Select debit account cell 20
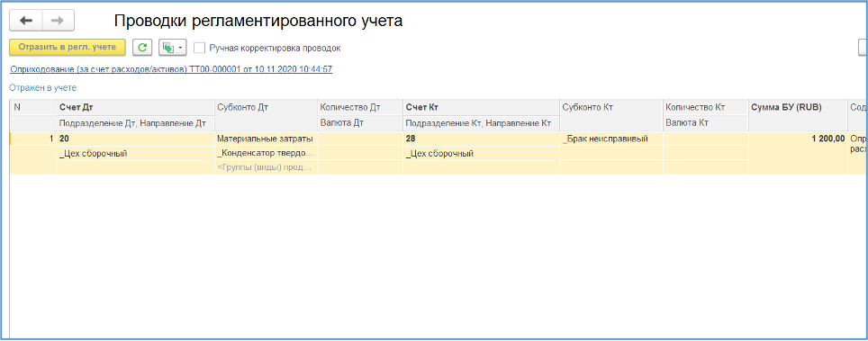This screenshot has width=868, height=341. click(x=134, y=139)
